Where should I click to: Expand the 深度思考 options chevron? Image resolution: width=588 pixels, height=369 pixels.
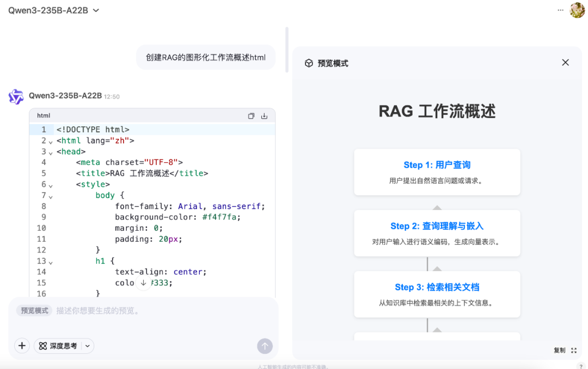87,346
